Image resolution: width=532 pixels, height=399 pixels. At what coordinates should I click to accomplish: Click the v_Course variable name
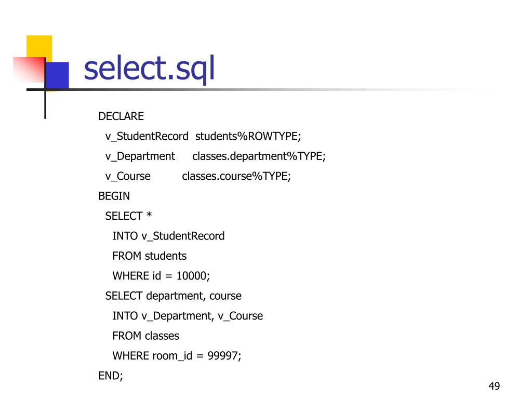coord(128,177)
